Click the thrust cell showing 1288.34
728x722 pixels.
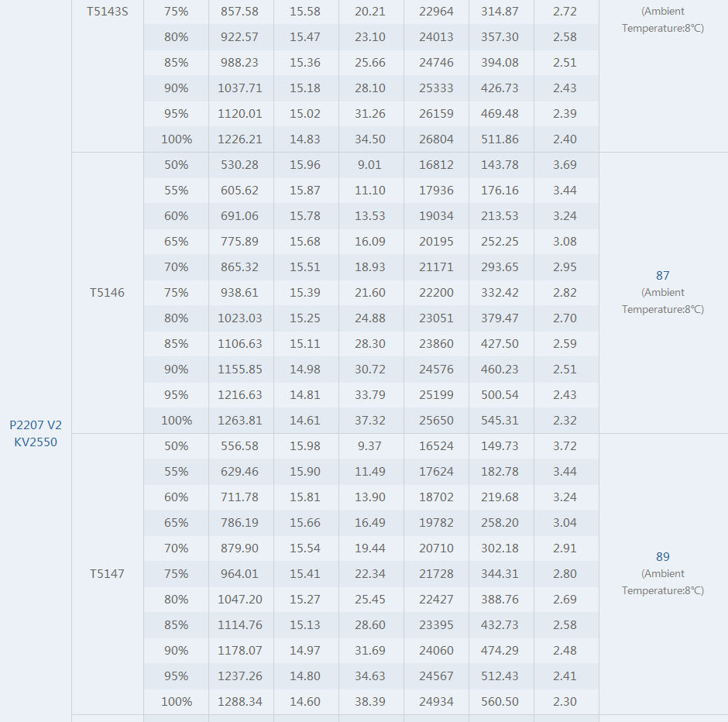tap(240, 702)
